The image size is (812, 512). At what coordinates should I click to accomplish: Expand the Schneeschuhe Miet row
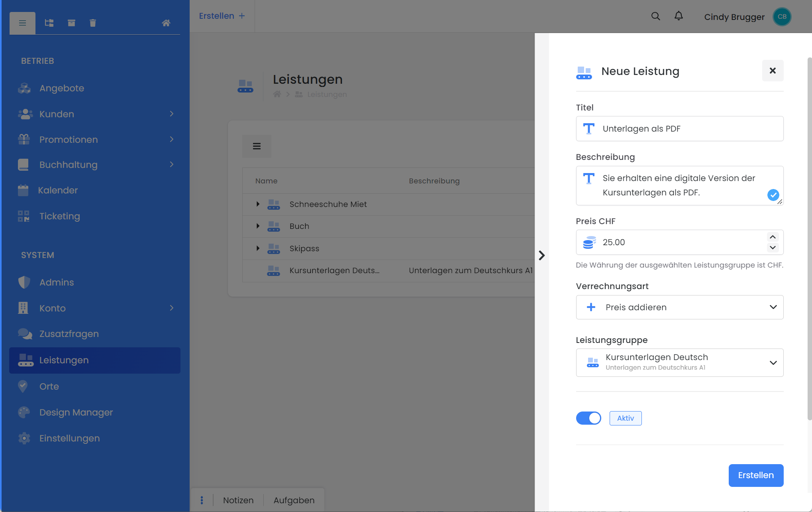(x=258, y=204)
